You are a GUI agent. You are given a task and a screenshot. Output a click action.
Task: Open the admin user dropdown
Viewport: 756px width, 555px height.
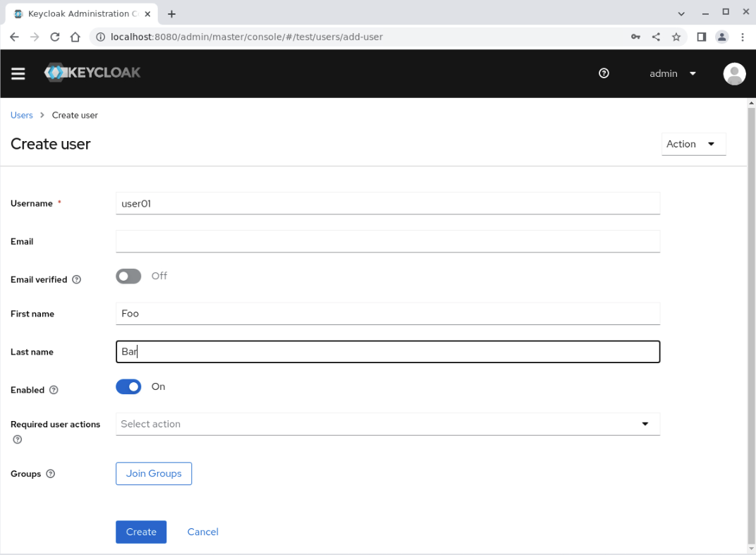pyautogui.click(x=673, y=74)
